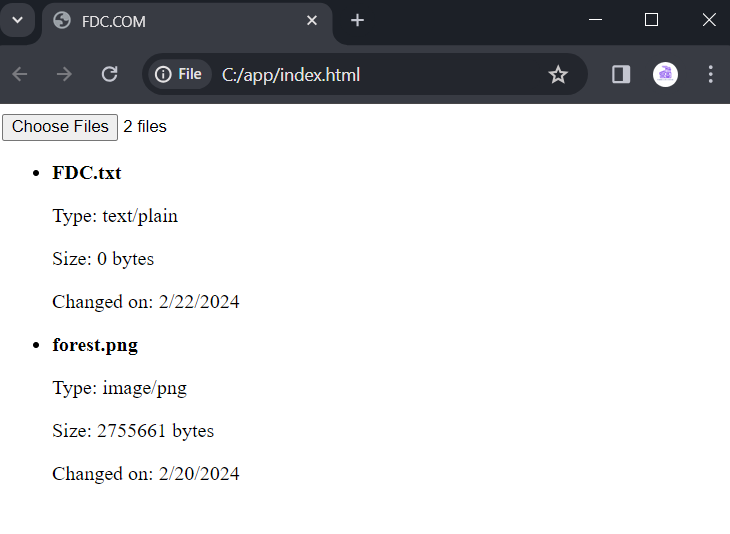Screen dimensions: 730x534
Task: Go back to previous page
Action: tap(20, 74)
